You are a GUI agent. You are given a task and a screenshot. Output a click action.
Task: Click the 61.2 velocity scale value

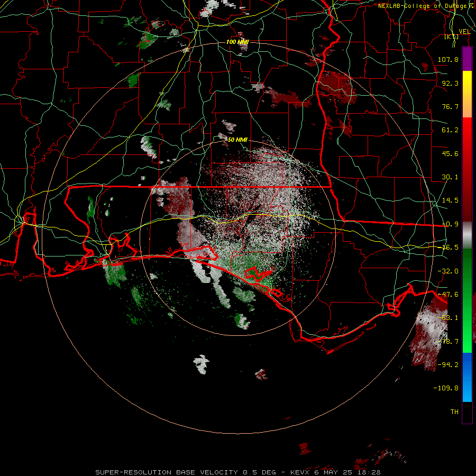[450, 130]
